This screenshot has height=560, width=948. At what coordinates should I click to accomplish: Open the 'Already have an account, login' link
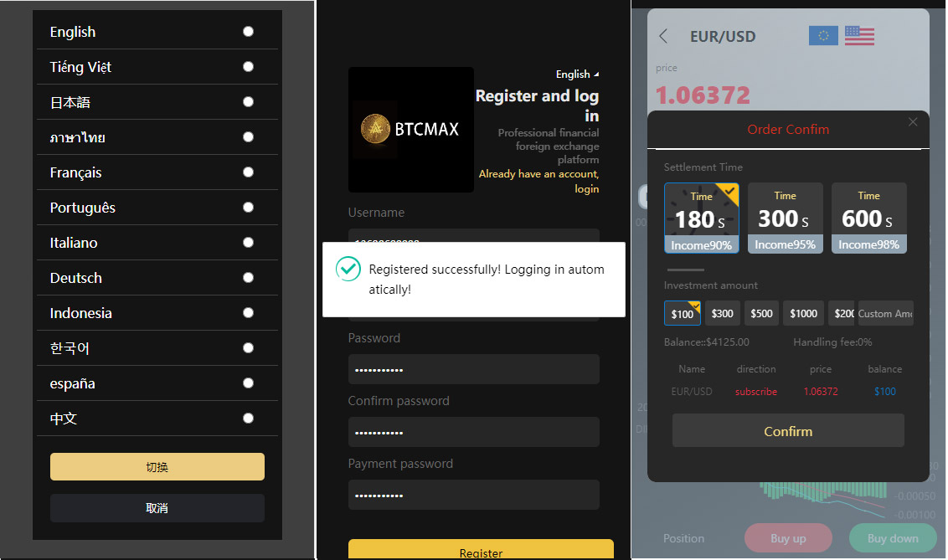click(x=538, y=182)
